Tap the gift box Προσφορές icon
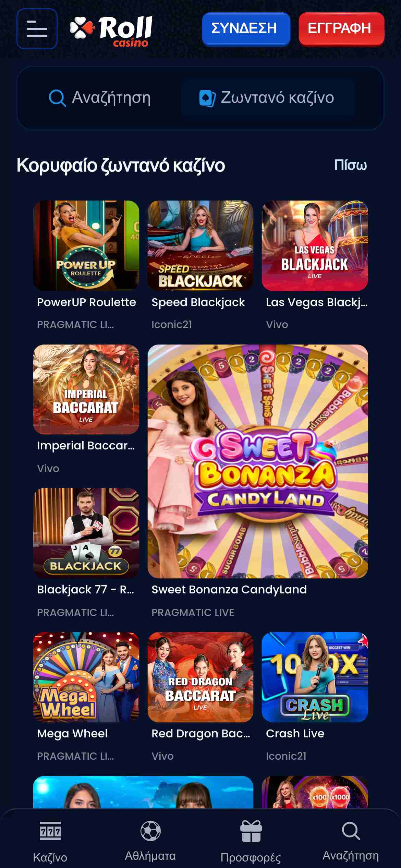401x868 pixels. pos(251,831)
